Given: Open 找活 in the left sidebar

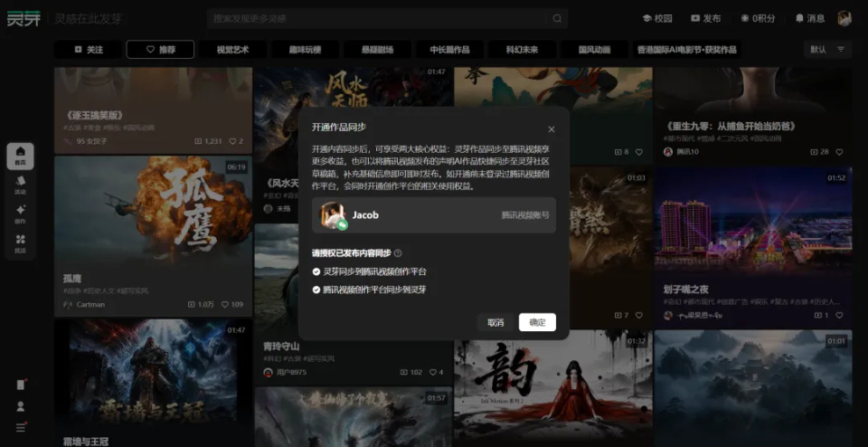Looking at the screenshot, I should pyautogui.click(x=21, y=243).
